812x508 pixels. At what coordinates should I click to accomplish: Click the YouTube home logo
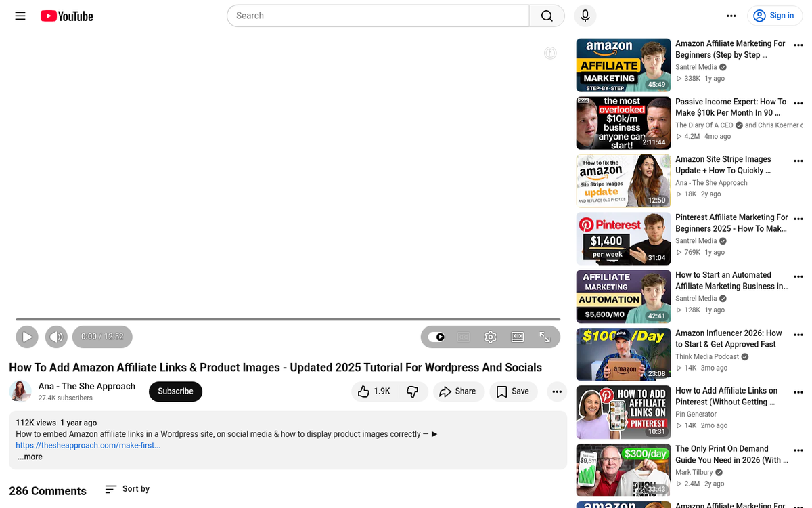[66, 16]
